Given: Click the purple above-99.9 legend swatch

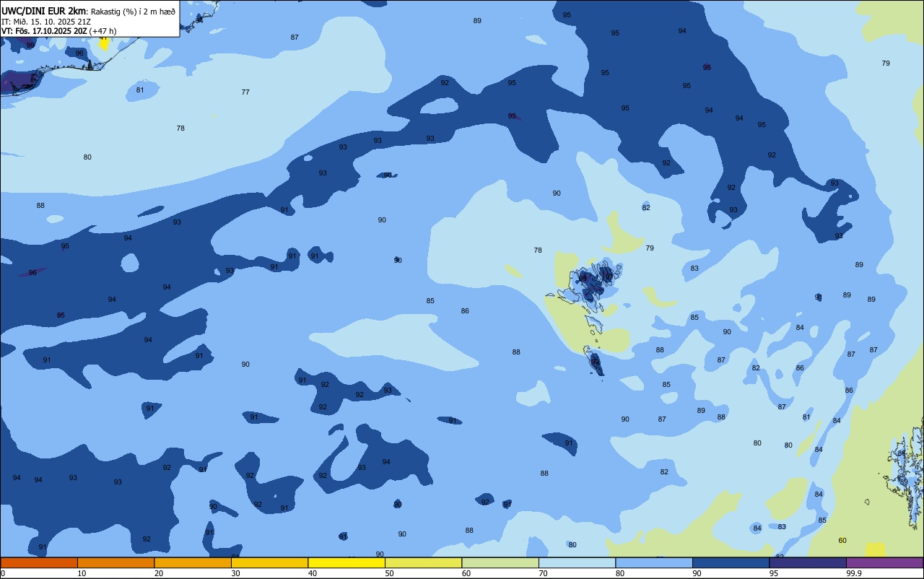Looking at the screenshot, I should click(x=885, y=562).
